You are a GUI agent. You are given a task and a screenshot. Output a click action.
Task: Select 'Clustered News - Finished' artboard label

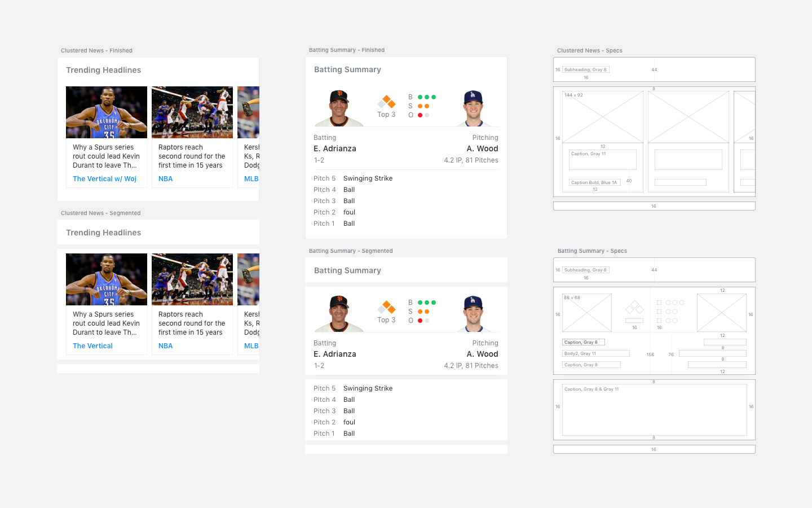pyautogui.click(x=96, y=51)
